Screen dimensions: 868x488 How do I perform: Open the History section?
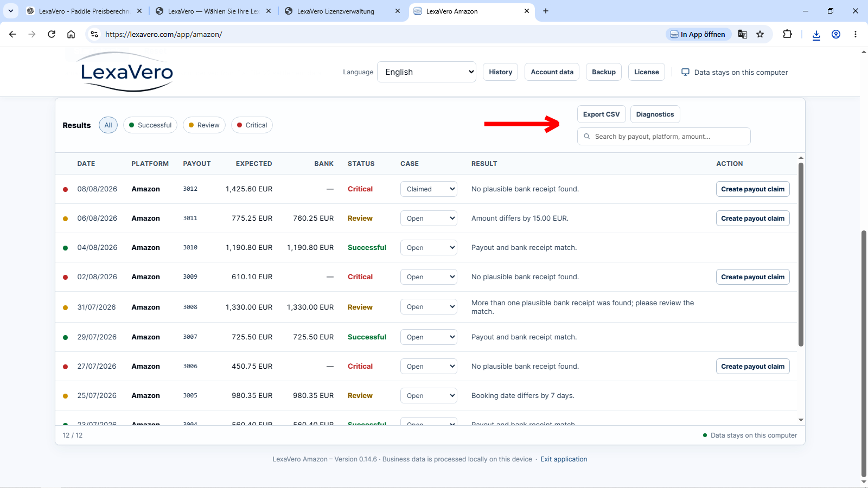(x=500, y=72)
